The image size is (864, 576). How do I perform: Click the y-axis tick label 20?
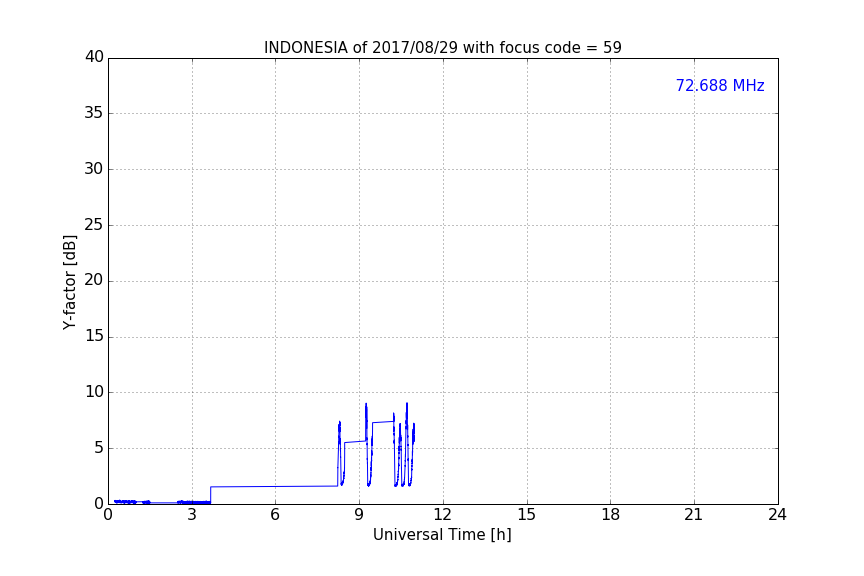pyautogui.click(x=94, y=280)
